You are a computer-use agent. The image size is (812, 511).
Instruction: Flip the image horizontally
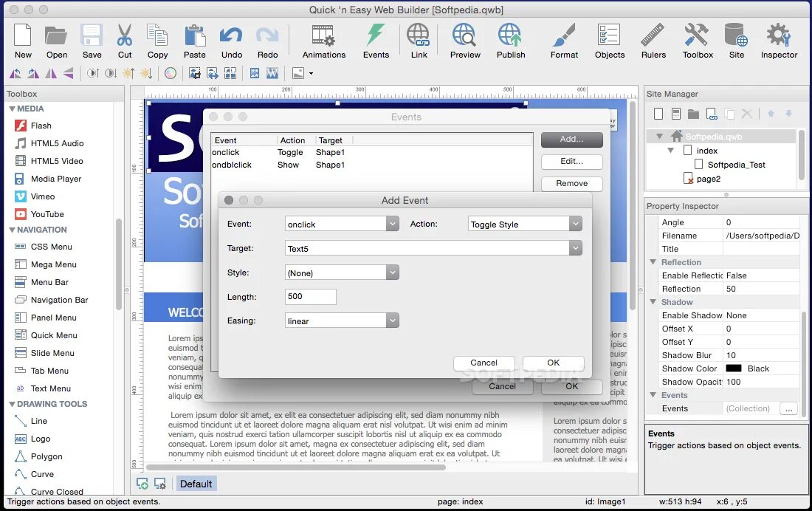tap(51, 74)
